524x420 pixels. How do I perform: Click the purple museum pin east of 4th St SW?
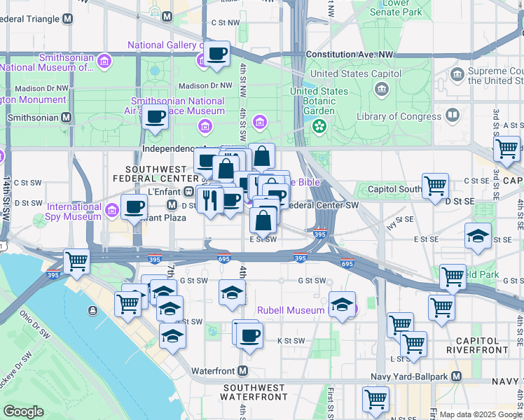260,122
